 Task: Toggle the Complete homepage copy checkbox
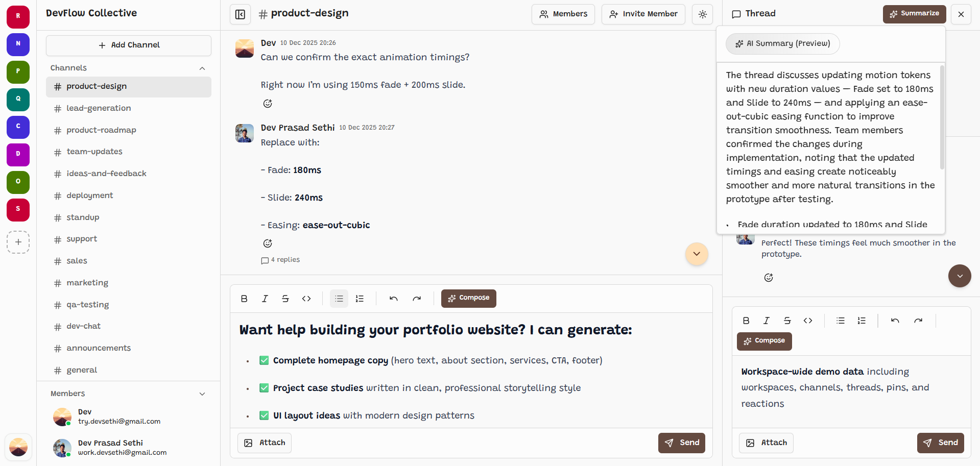coord(264,360)
